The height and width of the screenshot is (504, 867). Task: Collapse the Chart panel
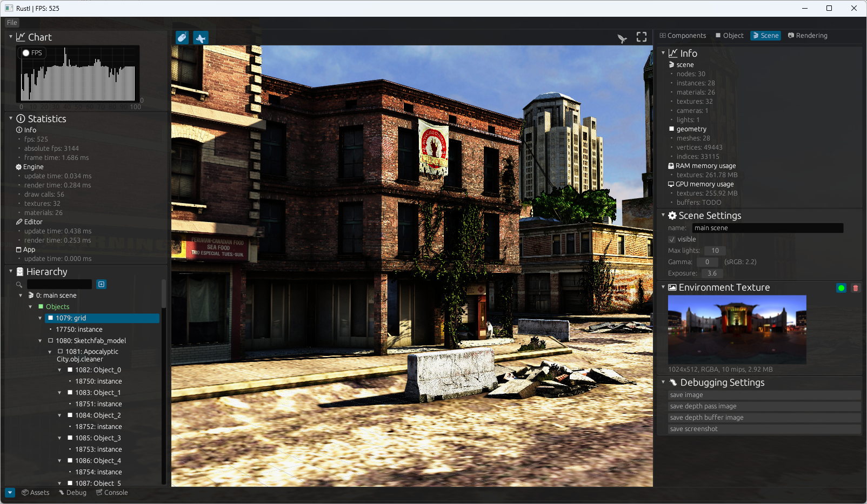click(11, 37)
